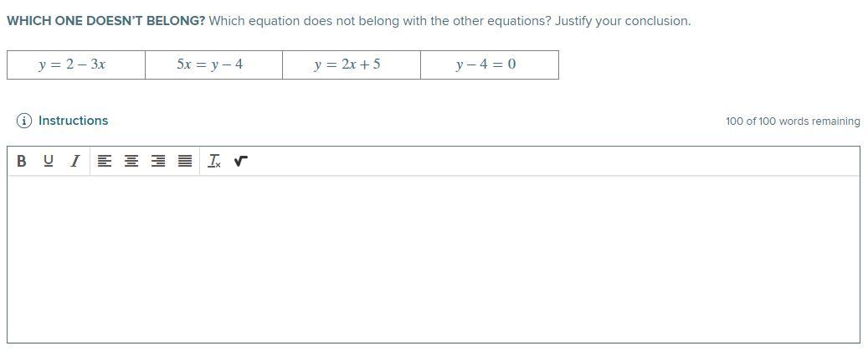Screen dimensions: 868x351
Task: Click the equation y = 2x + 5 cell
Action: [351, 65]
